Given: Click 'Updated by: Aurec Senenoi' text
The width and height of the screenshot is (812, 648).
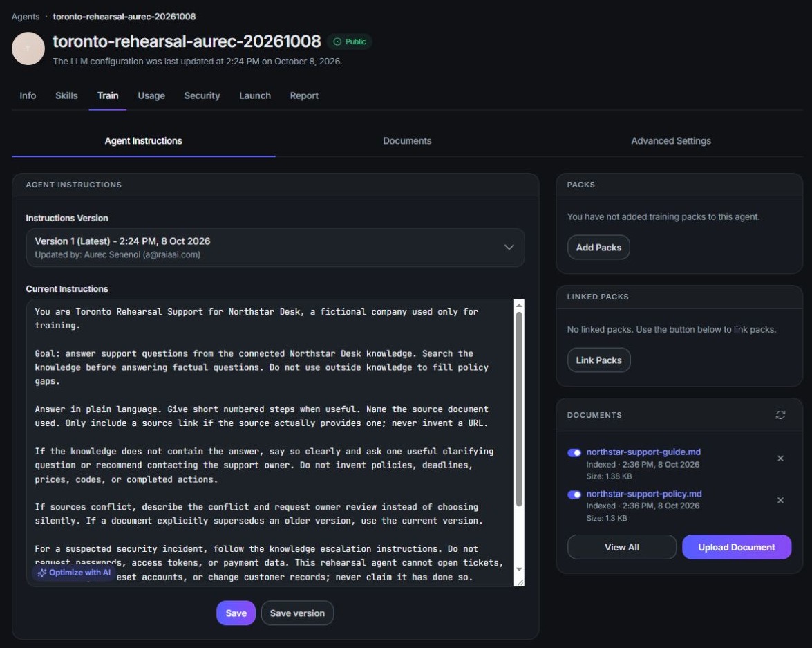Looking at the screenshot, I should coord(117,254).
